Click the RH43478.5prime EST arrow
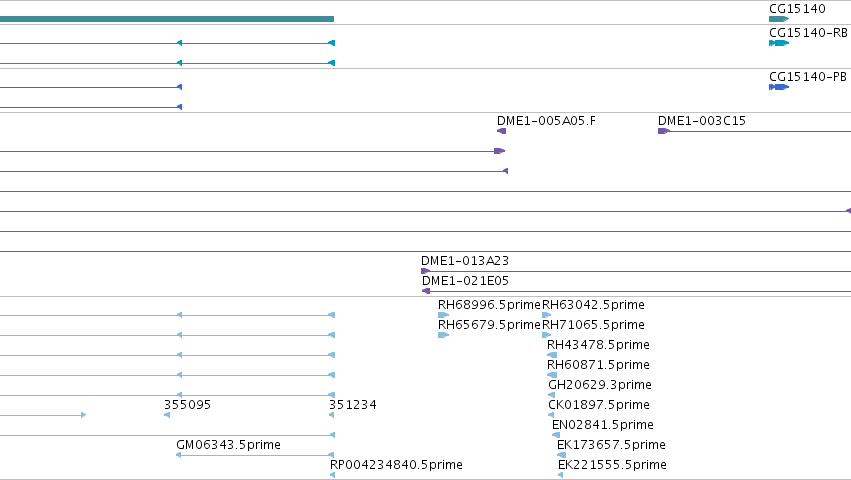The height and width of the screenshot is (480, 851). [552, 355]
